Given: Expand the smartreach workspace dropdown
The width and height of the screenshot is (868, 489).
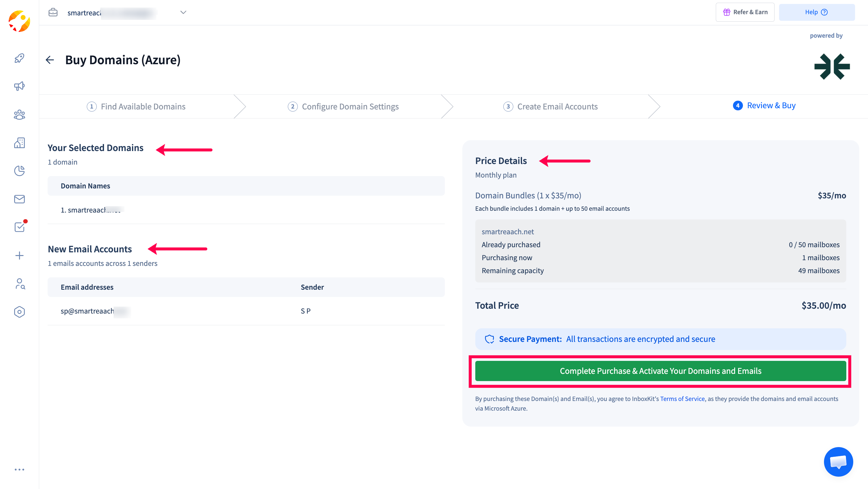Looking at the screenshot, I should point(183,12).
